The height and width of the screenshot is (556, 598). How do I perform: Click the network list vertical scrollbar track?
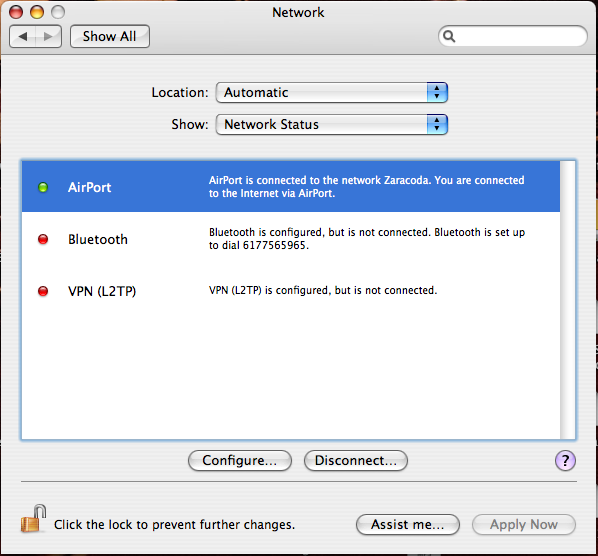(567, 300)
